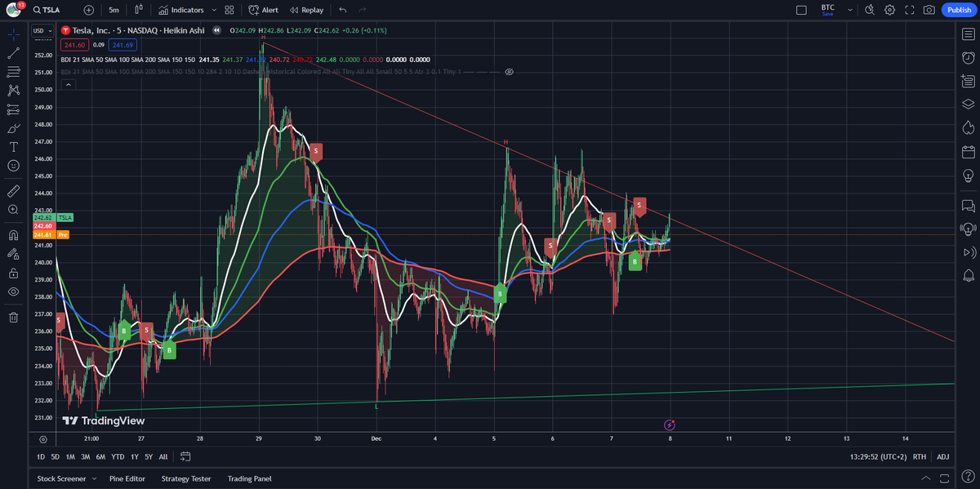
Task: Toggle Lock All Drawing Tools
Action: (13, 273)
